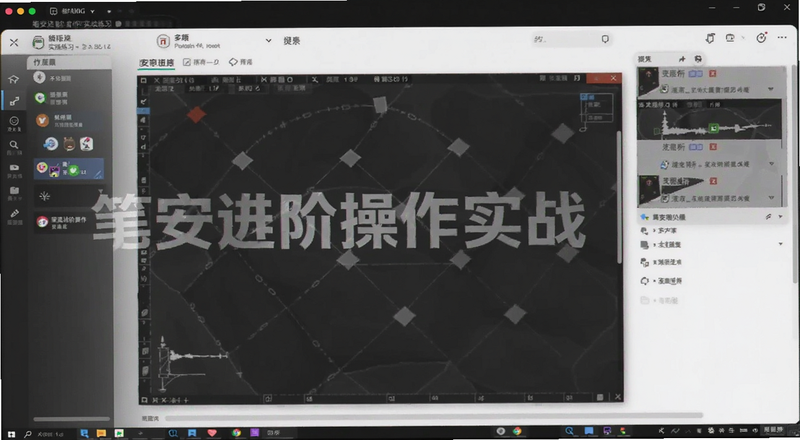
Task: Expand the arrow on the sparkle icon row
Action: [101, 192]
